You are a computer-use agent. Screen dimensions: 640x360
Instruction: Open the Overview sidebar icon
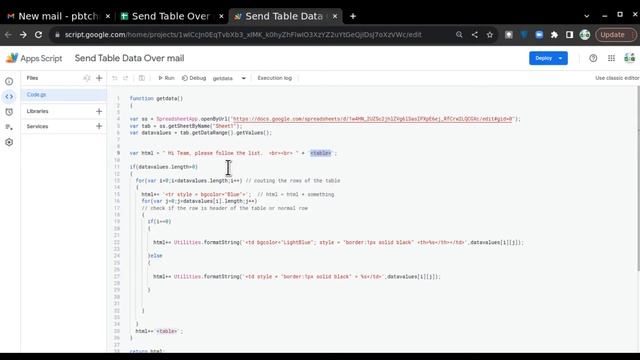click(x=9, y=82)
